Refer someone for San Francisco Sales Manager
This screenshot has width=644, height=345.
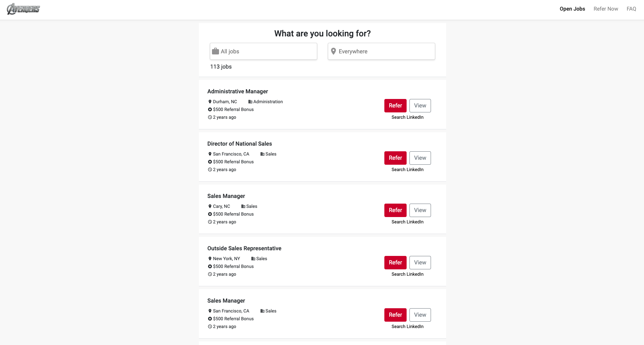(395, 315)
